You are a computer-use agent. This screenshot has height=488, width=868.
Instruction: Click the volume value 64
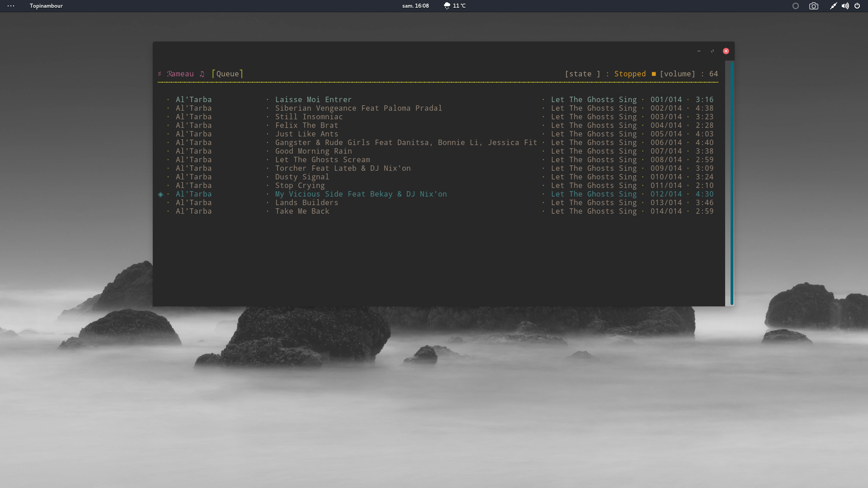click(x=713, y=74)
